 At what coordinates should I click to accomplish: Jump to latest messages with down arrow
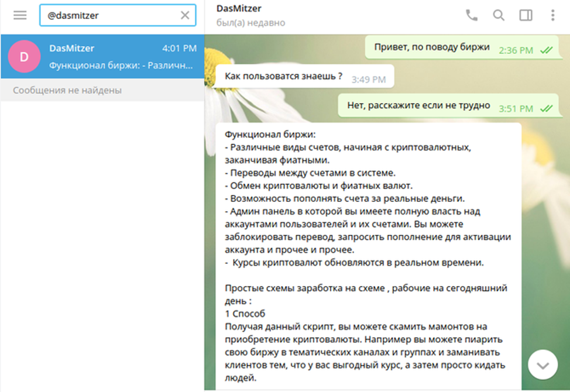542,365
